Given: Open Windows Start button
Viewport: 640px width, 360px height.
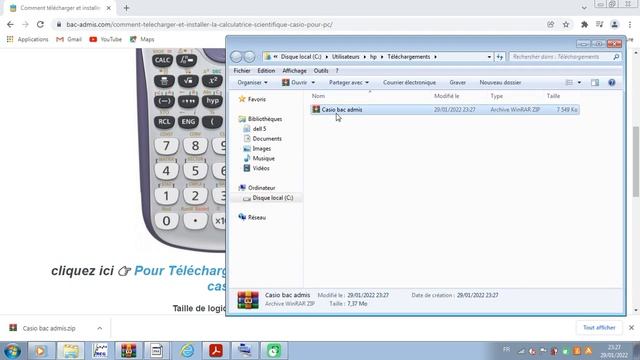Looking at the screenshot, I should (12, 351).
